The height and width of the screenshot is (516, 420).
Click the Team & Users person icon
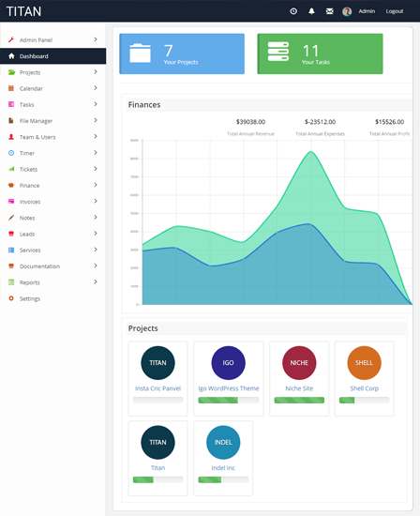[11, 137]
